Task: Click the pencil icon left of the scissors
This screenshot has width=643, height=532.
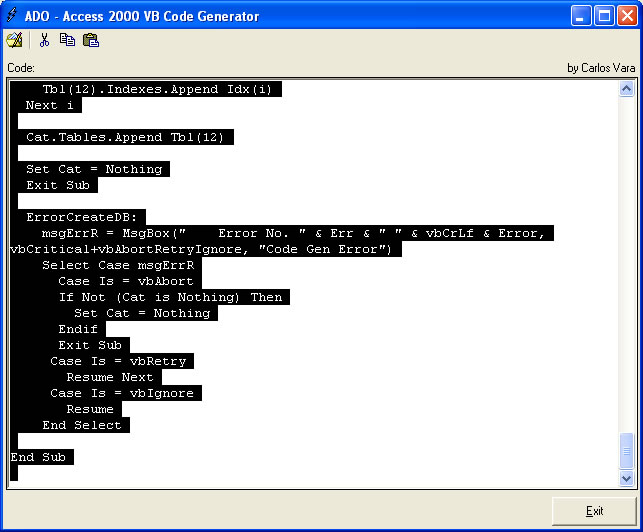Action: click(x=14, y=40)
